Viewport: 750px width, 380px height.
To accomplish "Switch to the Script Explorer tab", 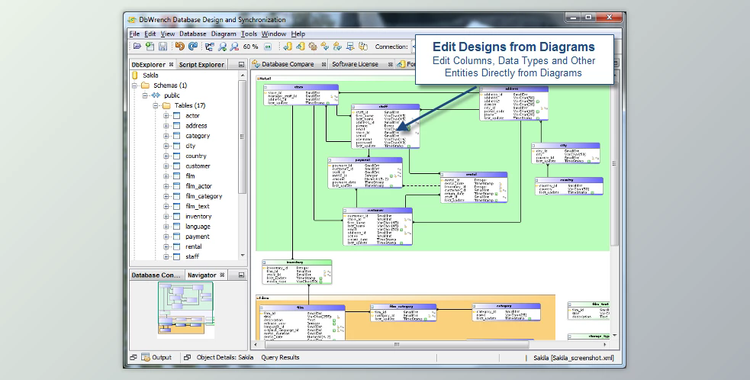I will (x=201, y=64).
